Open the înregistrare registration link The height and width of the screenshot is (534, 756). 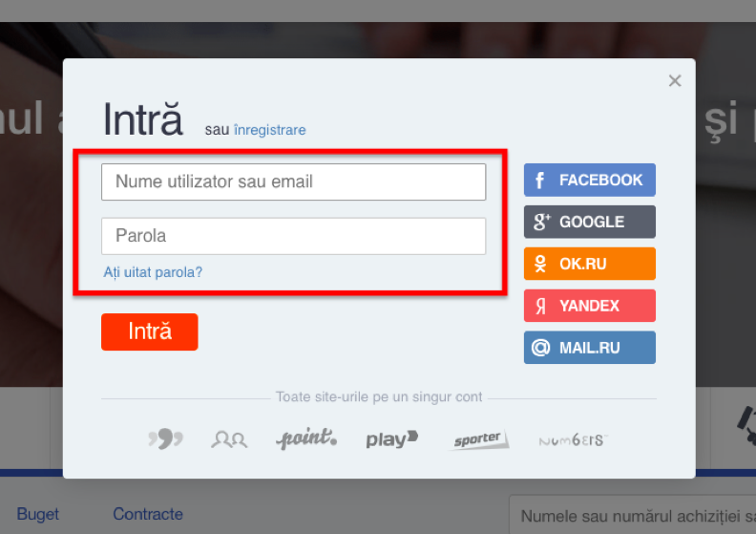point(269,130)
